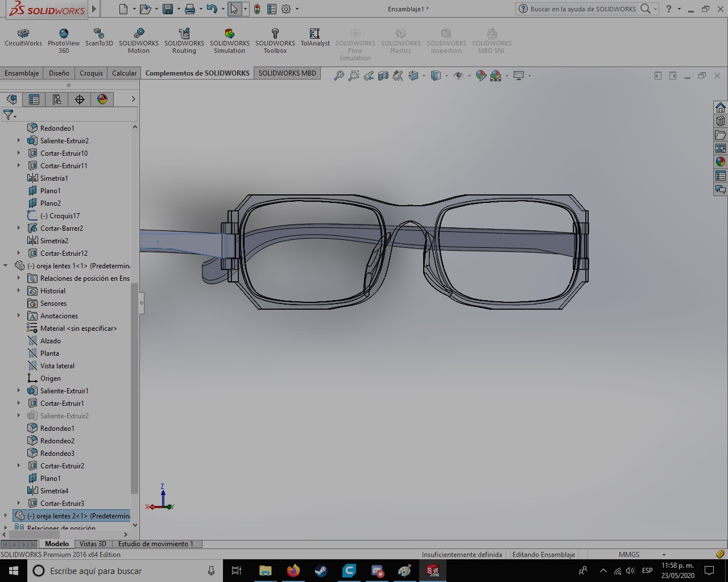Screen dimensions: 728x582
Task: Click the Edit Appearance icon
Action: click(481, 76)
